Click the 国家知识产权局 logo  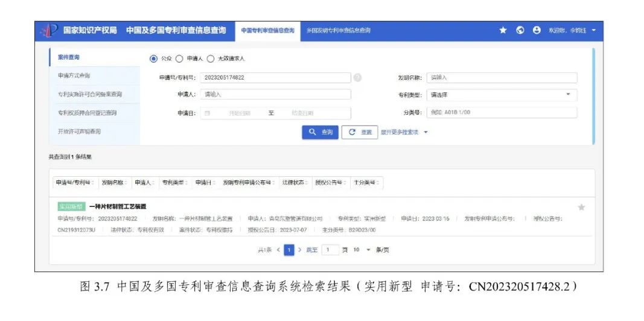[x=48, y=30]
